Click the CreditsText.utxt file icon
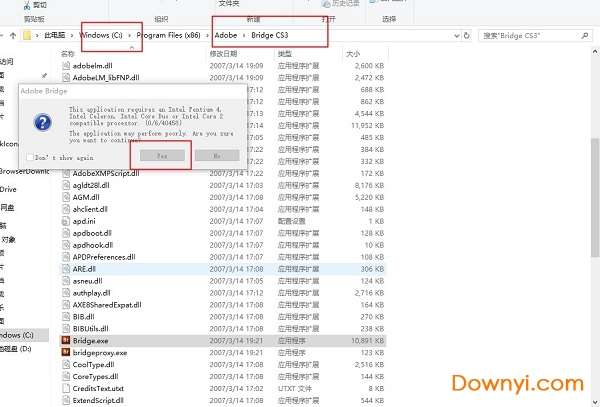The width and height of the screenshot is (600, 407). (66, 388)
